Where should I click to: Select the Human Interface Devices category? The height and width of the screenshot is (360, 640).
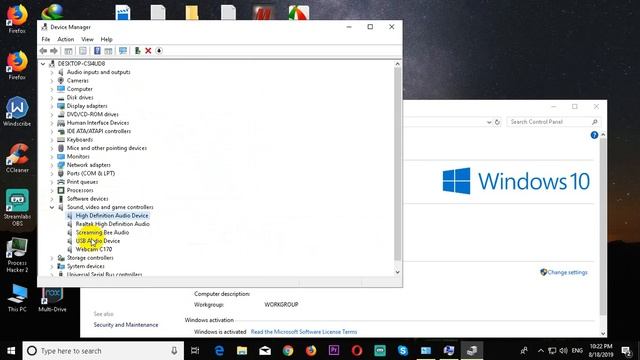(98, 123)
